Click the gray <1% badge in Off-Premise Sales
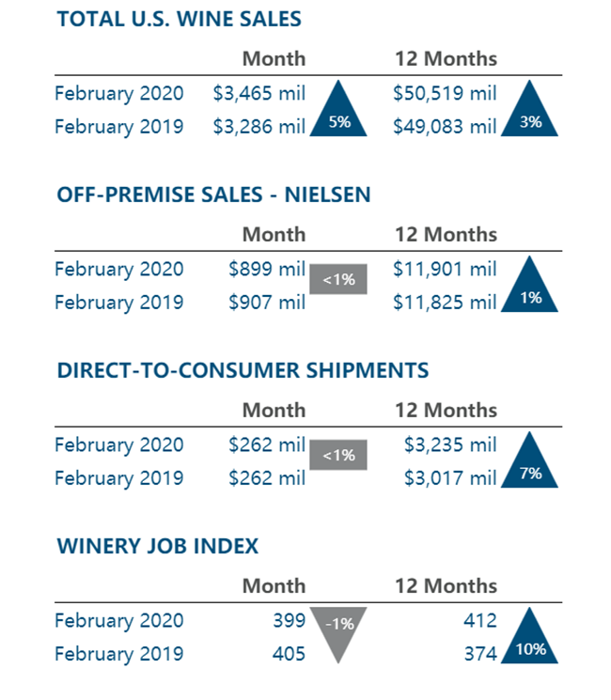Screen dimensions: 611x700 pos(337,279)
